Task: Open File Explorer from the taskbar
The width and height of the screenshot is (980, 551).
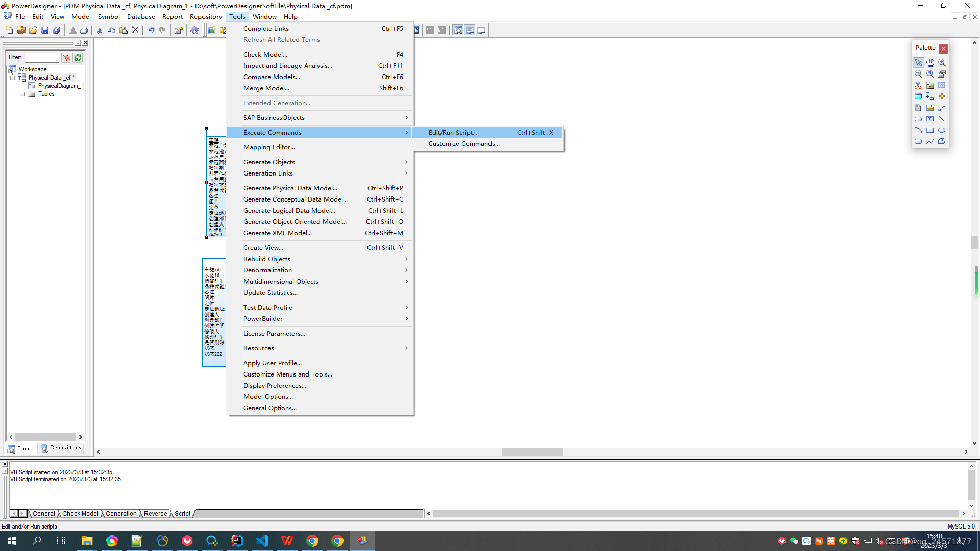Action: (87, 541)
